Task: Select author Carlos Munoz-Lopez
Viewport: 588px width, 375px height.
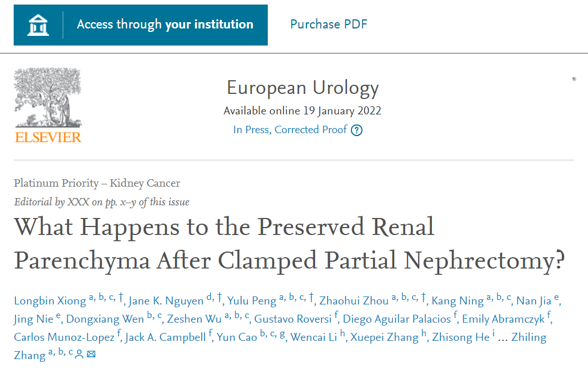Action: (64, 337)
